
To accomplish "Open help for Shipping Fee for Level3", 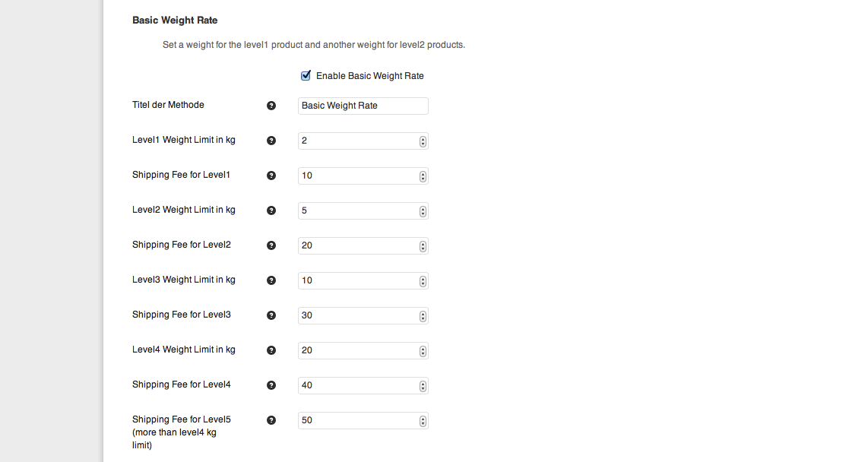I will (x=271, y=315).
